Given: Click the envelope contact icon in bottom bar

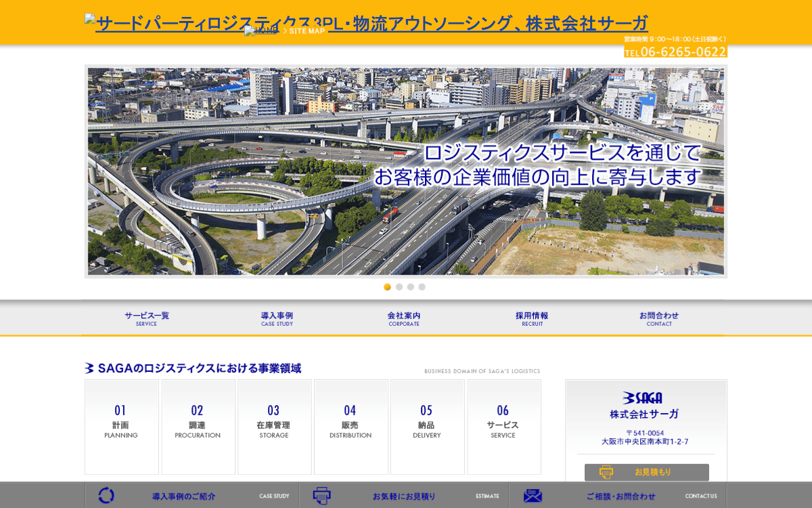Looking at the screenshot, I should 533,496.
